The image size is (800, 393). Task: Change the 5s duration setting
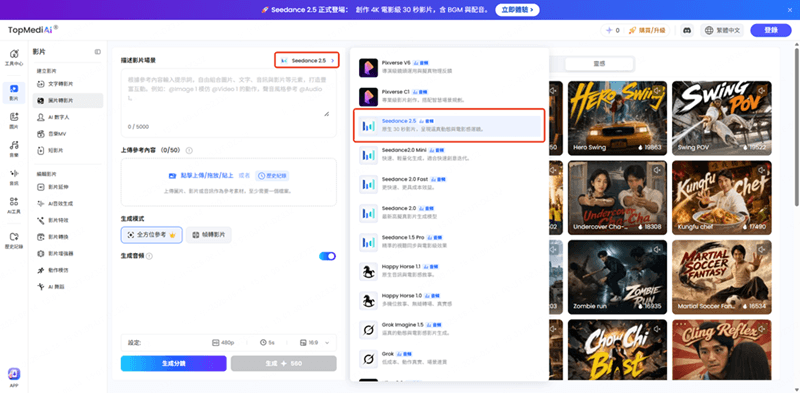(267, 342)
